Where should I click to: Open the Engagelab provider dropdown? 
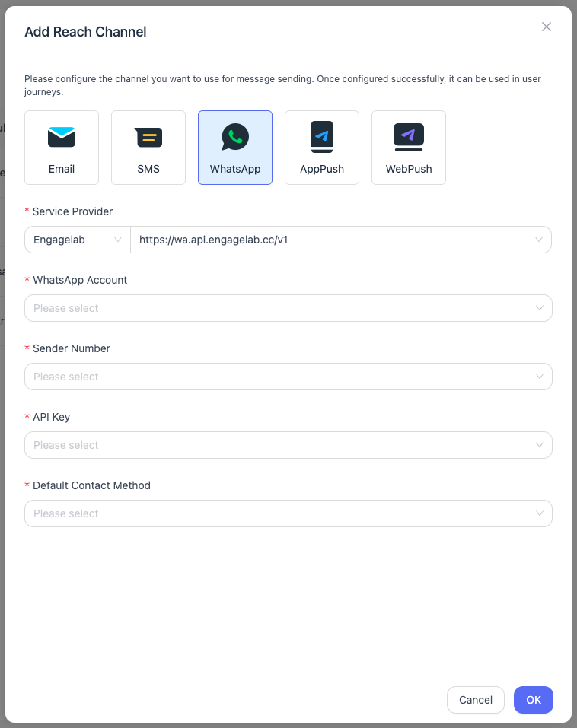click(78, 240)
